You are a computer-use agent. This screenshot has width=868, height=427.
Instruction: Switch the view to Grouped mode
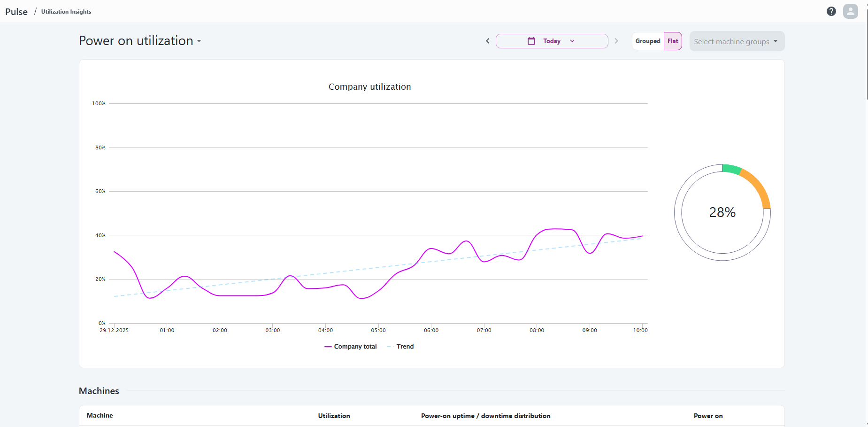click(647, 41)
